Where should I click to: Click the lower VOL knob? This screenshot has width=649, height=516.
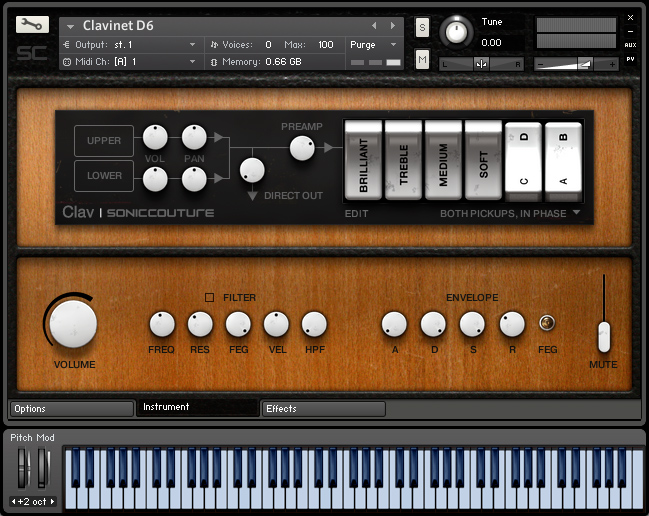pos(155,179)
